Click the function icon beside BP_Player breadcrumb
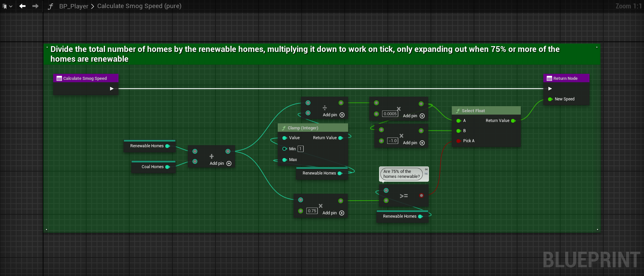The image size is (644, 276). (x=50, y=6)
